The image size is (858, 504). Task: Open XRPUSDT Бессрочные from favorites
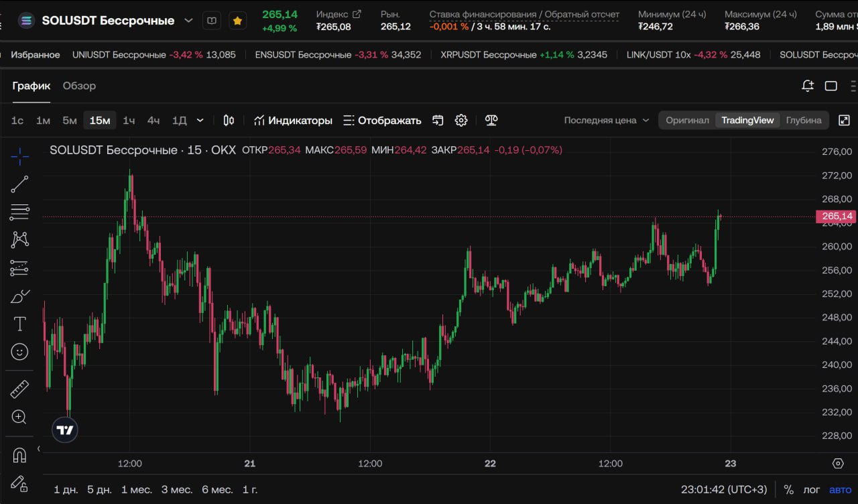[x=524, y=55]
